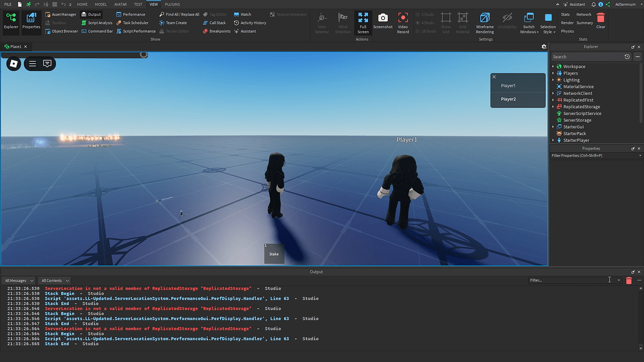Open the FILE menu
The image size is (644, 362).
[8, 4]
